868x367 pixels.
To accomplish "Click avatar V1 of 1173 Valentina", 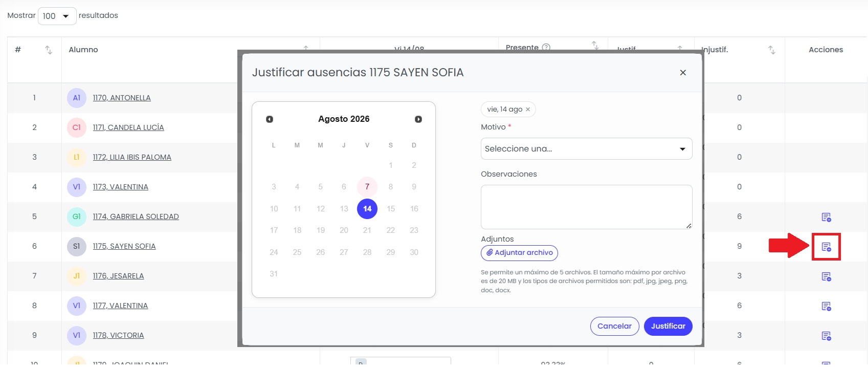I will click(77, 187).
